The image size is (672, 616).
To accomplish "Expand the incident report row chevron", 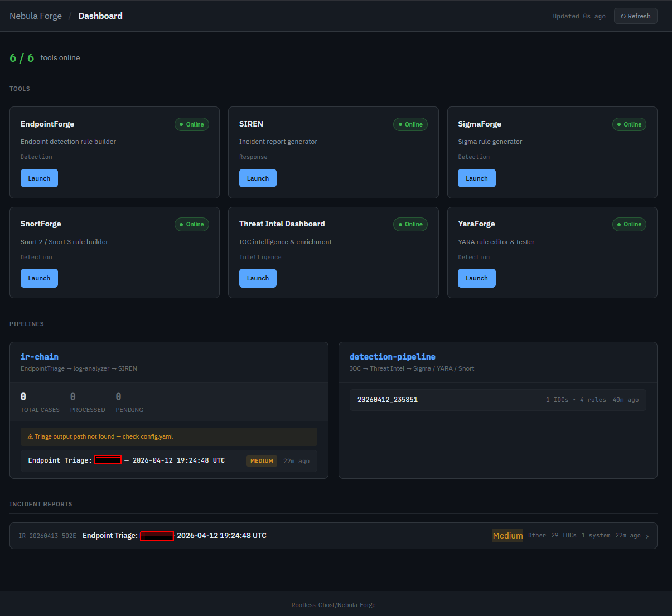I will point(647,536).
